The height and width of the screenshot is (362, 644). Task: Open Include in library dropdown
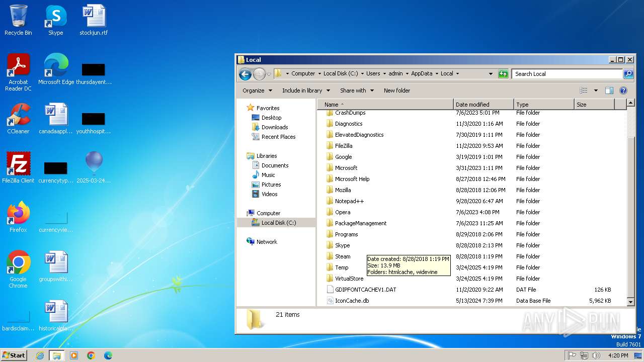click(306, 90)
